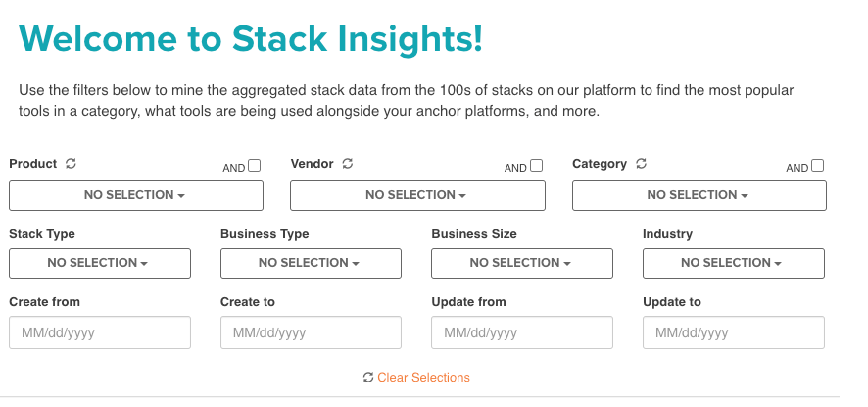Select the Update to date input
868x407 pixels.
734,332
